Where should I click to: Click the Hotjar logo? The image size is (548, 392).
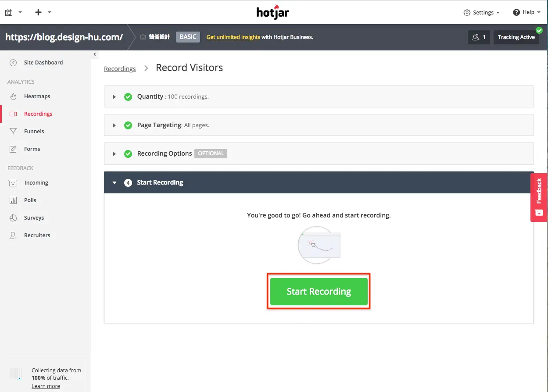[x=272, y=12]
